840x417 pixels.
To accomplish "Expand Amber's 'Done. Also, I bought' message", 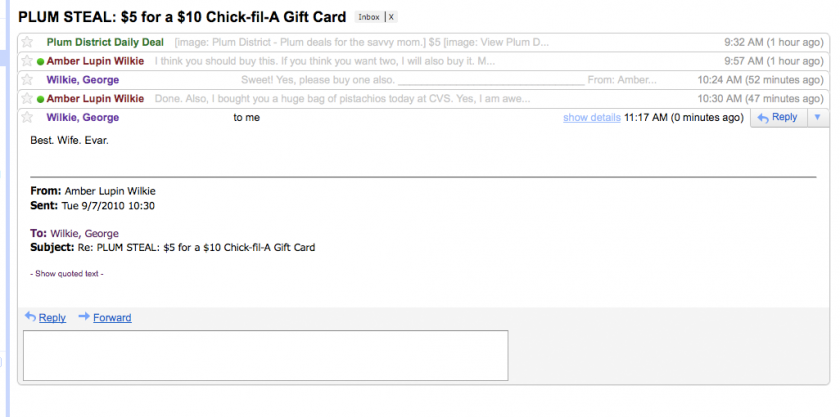I will tap(423, 99).
